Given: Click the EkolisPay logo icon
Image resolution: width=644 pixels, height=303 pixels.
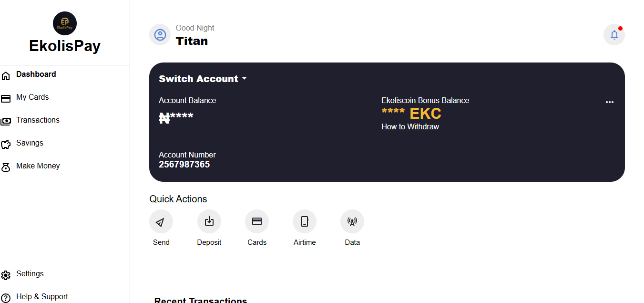Looking at the screenshot, I should coord(64,23).
